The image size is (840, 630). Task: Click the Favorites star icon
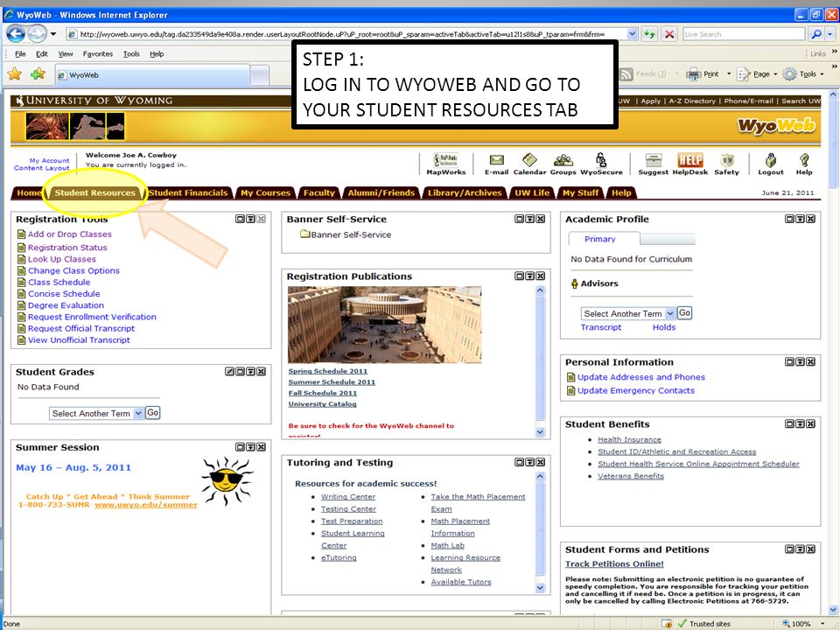coord(15,73)
